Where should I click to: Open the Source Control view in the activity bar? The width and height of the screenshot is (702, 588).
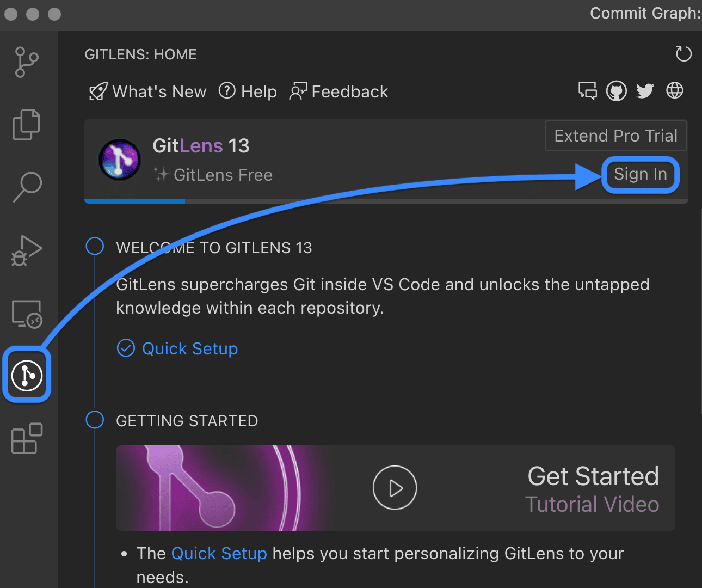(27, 62)
